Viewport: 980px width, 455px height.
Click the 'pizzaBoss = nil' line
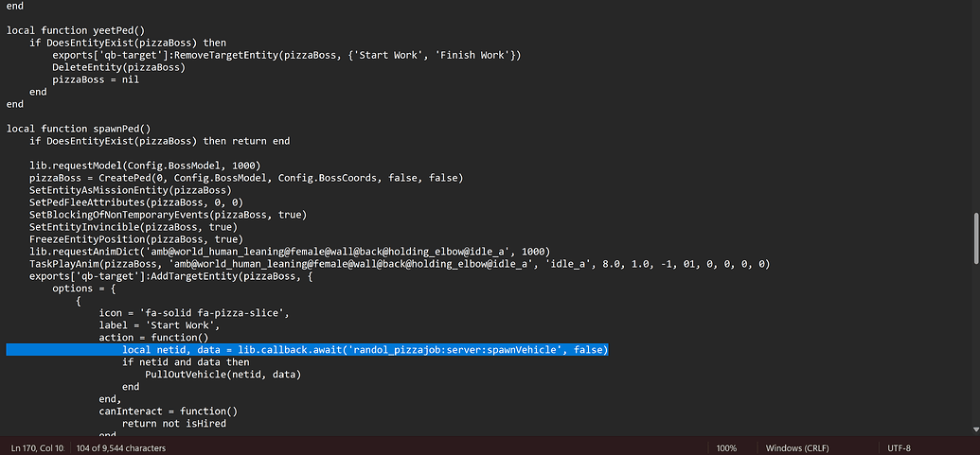(95, 79)
